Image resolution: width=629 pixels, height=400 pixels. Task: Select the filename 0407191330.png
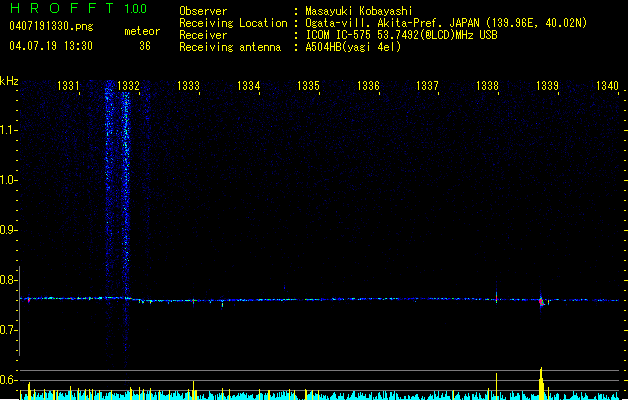tap(51, 27)
